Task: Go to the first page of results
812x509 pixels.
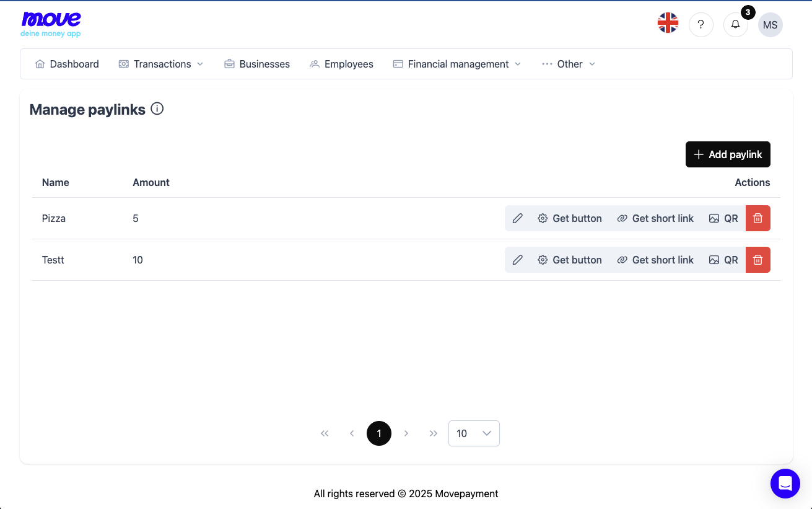Action: click(x=325, y=433)
